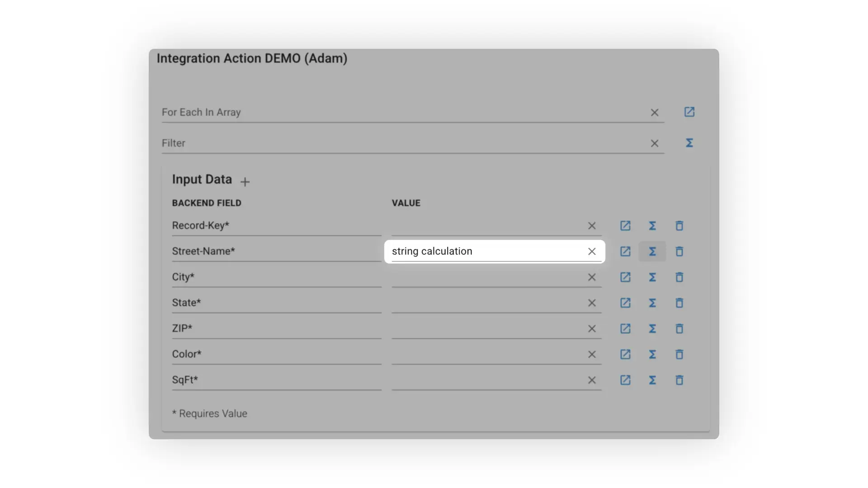Viewport: 868px width, 488px height.
Task: Delete the SqFt row with trash icon
Action: coord(679,380)
